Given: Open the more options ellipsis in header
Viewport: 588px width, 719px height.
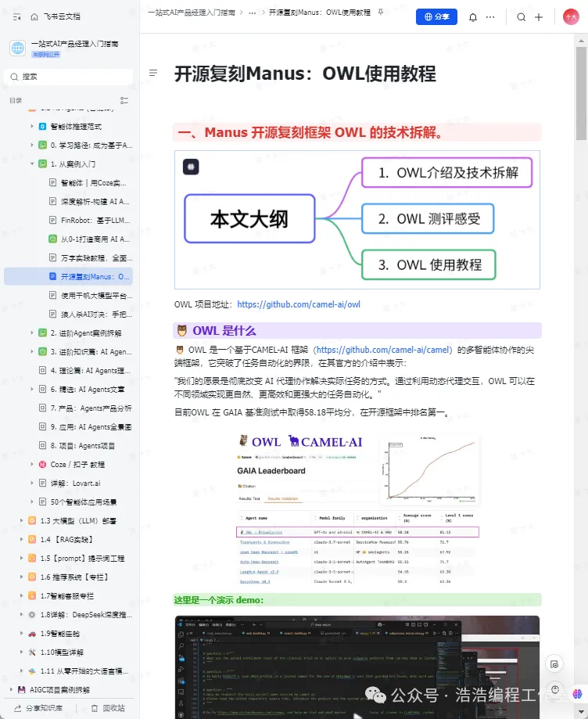Looking at the screenshot, I should 490,17.
